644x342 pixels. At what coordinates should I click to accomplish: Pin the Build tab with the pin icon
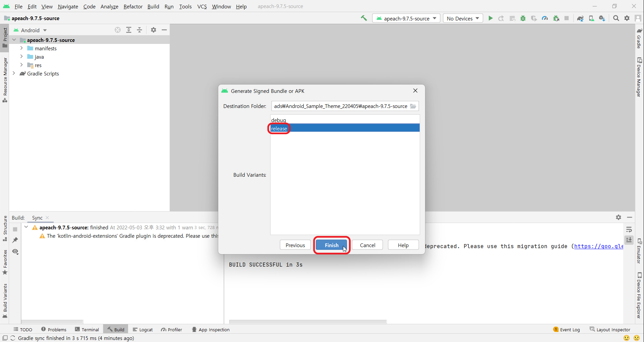[15, 240]
